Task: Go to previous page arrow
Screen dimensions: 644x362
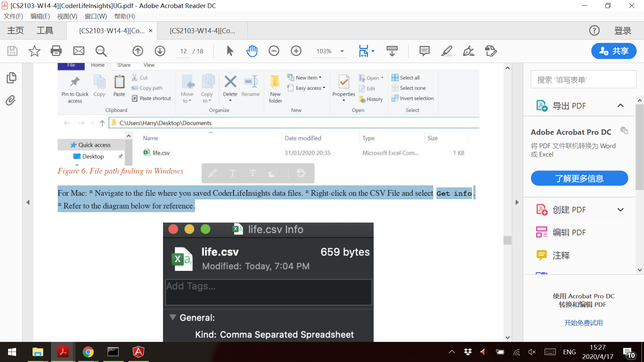Action: click(138, 51)
